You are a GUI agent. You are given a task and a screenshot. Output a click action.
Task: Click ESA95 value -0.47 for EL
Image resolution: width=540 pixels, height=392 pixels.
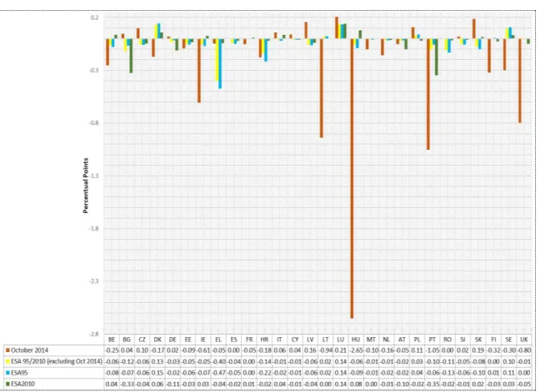(218, 373)
